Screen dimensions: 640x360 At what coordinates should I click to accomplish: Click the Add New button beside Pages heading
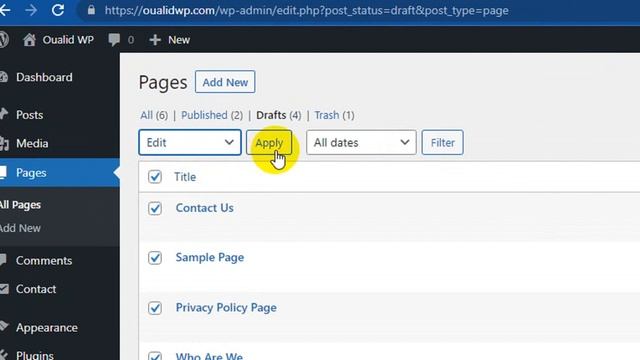tap(225, 82)
